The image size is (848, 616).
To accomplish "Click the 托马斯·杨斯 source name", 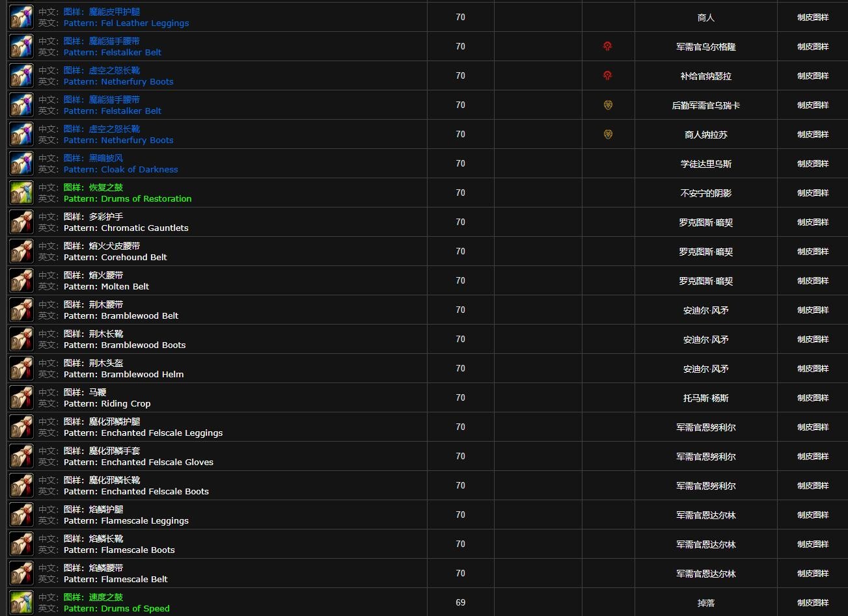I will [705, 398].
